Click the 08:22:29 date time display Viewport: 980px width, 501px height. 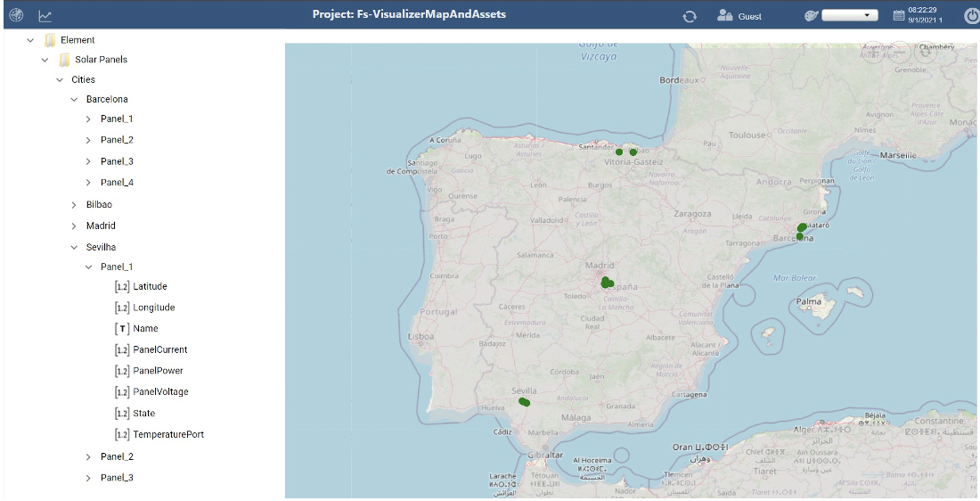tap(925, 15)
